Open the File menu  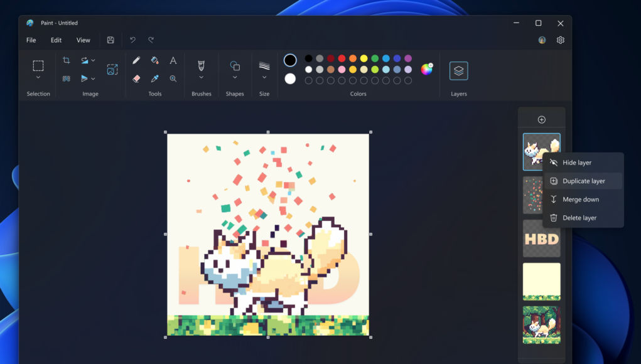[x=31, y=40]
